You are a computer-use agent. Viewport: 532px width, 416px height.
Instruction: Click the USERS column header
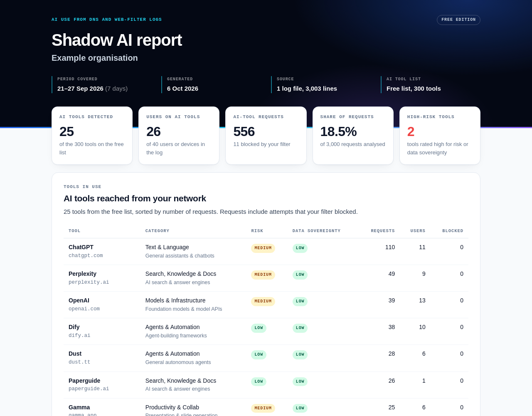[x=418, y=231]
